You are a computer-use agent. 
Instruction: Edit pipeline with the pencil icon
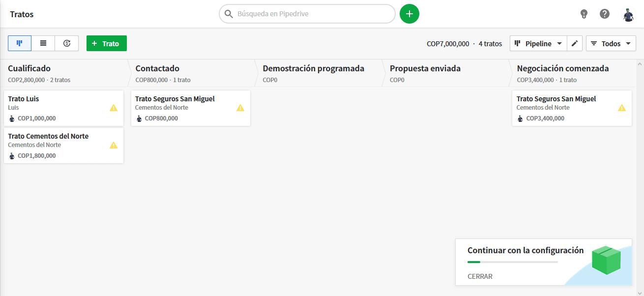pyautogui.click(x=575, y=43)
